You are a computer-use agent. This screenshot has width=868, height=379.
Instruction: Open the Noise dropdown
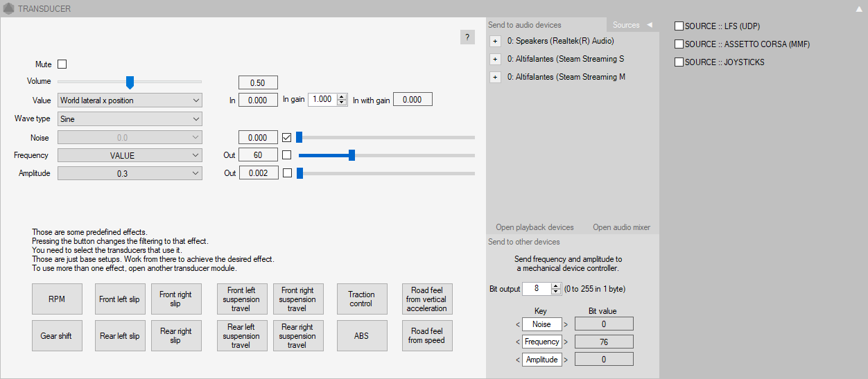coord(130,138)
